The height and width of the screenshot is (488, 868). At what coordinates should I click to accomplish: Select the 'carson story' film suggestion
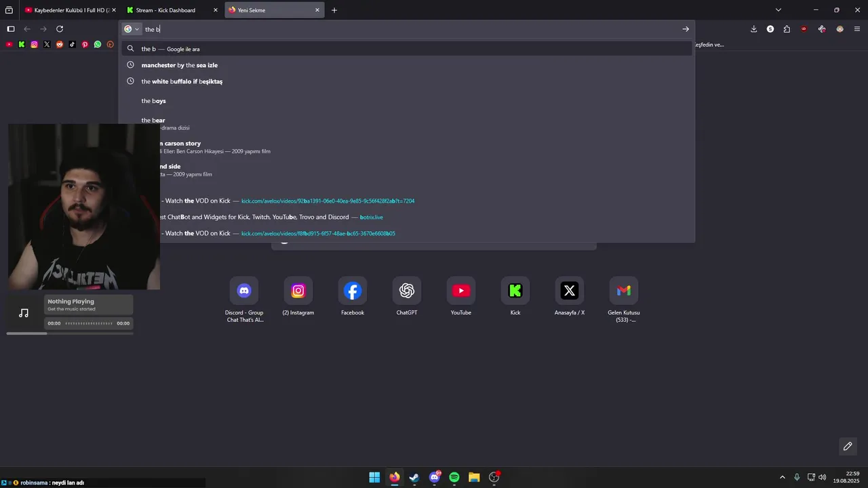(x=407, y=147)
